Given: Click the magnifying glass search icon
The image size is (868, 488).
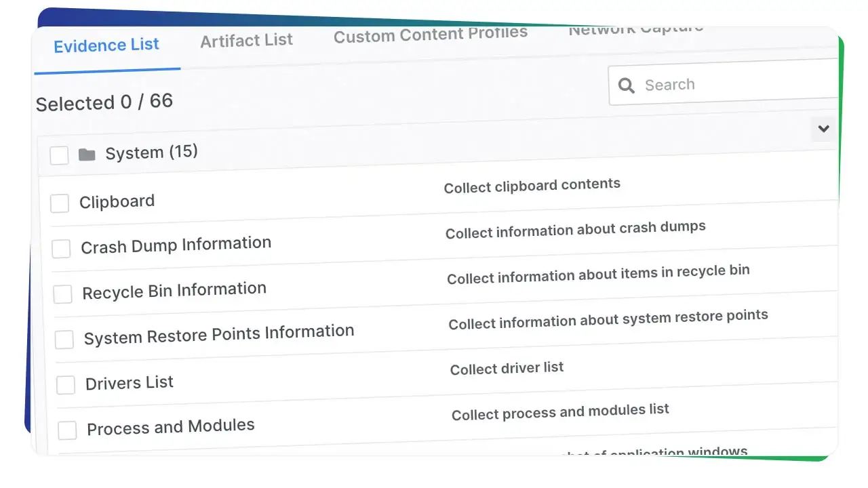Looking at the screenshot, I should point(627,85).
